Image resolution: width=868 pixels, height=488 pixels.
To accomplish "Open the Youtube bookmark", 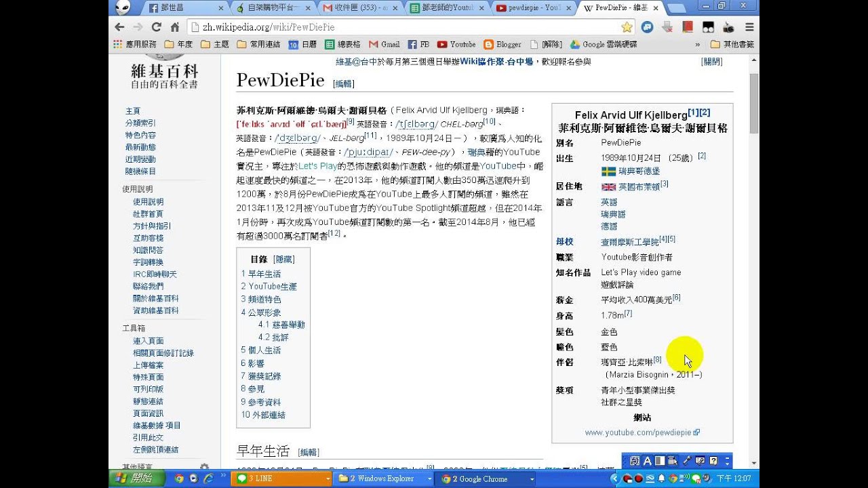I will click(456, 45).
